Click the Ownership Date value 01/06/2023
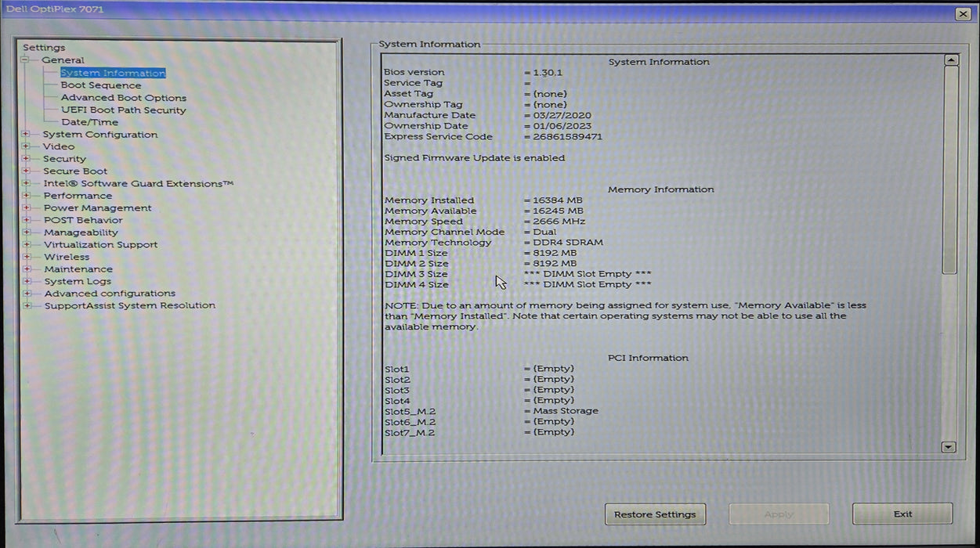Image resolution: width=980 pixels, height=548 pixels. [x=562, y=125]
